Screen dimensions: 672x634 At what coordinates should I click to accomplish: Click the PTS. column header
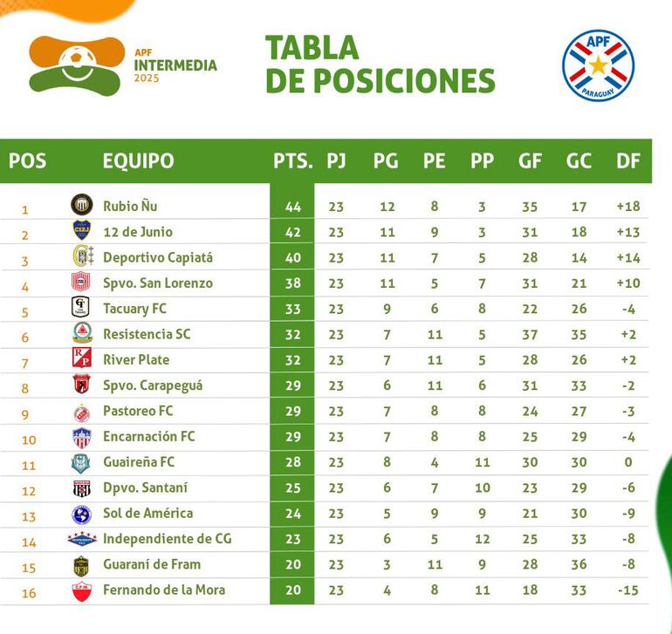[292, 160]
